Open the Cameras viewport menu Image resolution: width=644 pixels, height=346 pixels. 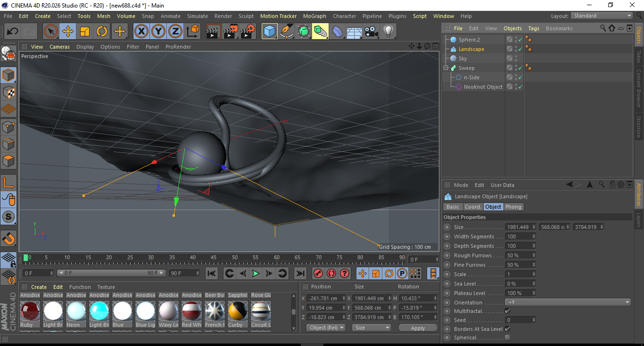coord(59,47)
